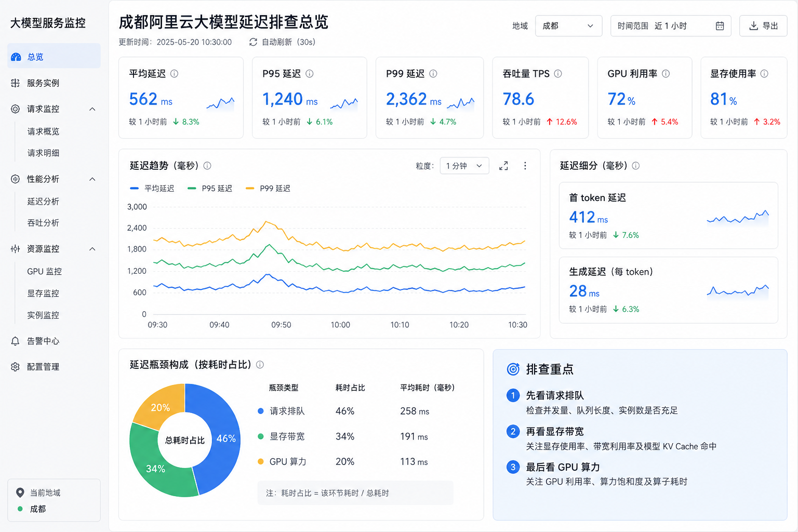Click the 自动刷新 (30s) label
Screen dimensions: 798x532
[x=288, y=42]
